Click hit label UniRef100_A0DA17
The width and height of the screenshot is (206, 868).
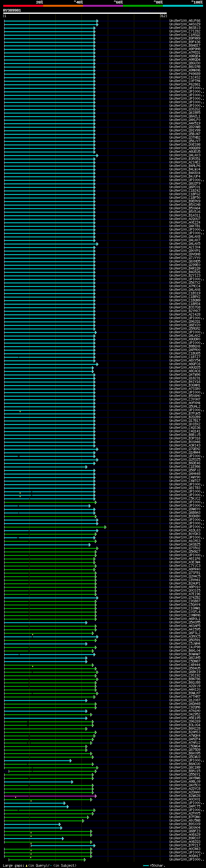point(185,856)
